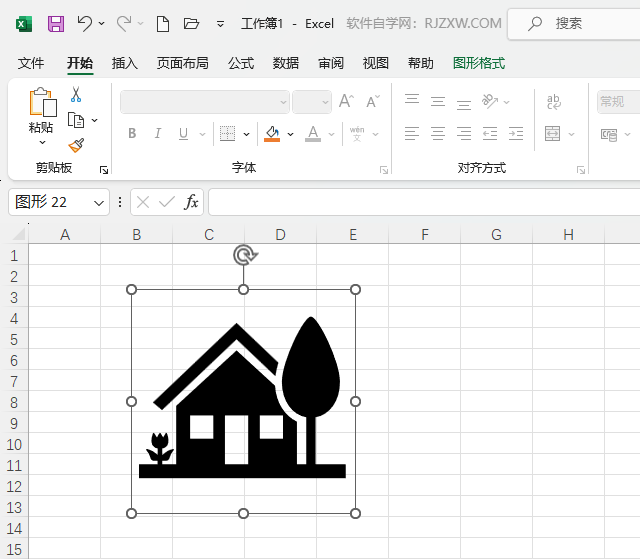Open the 图形格式 contextual tab
The image size is (640, 559).
[479, 63]
